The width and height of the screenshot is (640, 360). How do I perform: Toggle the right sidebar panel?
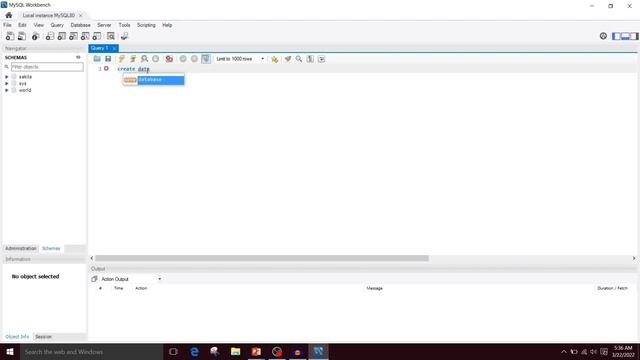tap(634, 36)
